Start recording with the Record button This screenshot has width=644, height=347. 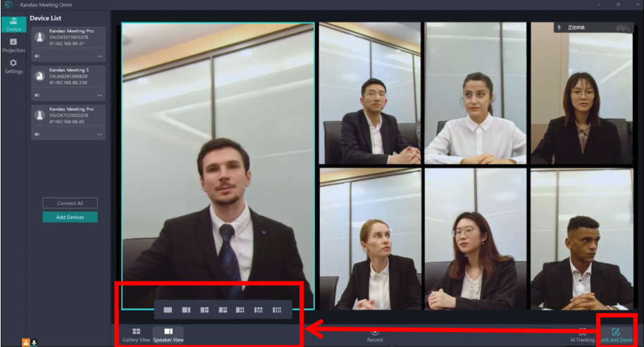[x=375, y=336]
